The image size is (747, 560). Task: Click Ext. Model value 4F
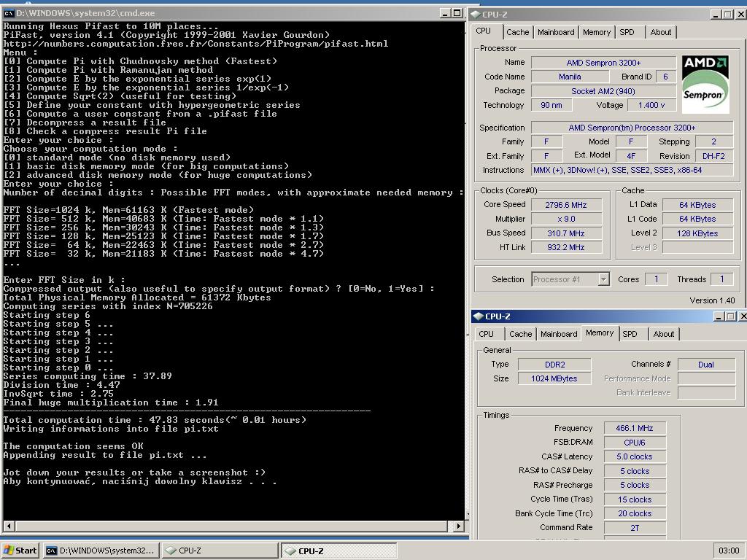click(x=631, y=156)
